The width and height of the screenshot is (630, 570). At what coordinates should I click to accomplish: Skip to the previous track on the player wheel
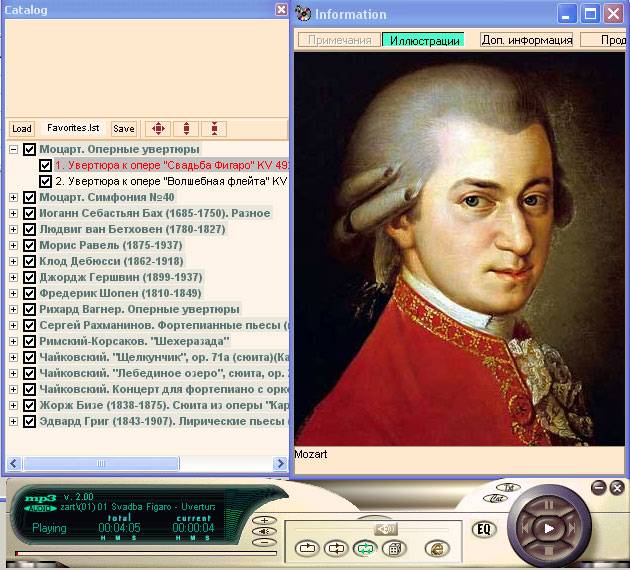[525, 528]
